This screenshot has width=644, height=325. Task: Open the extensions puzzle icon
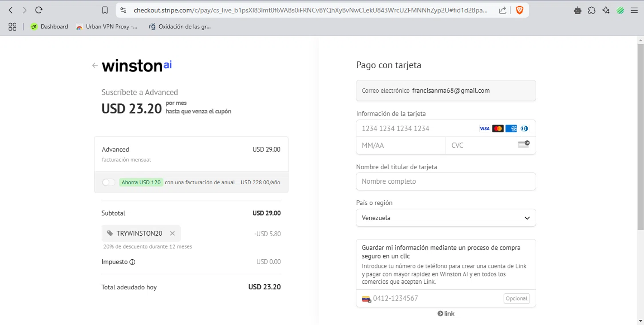592,10
